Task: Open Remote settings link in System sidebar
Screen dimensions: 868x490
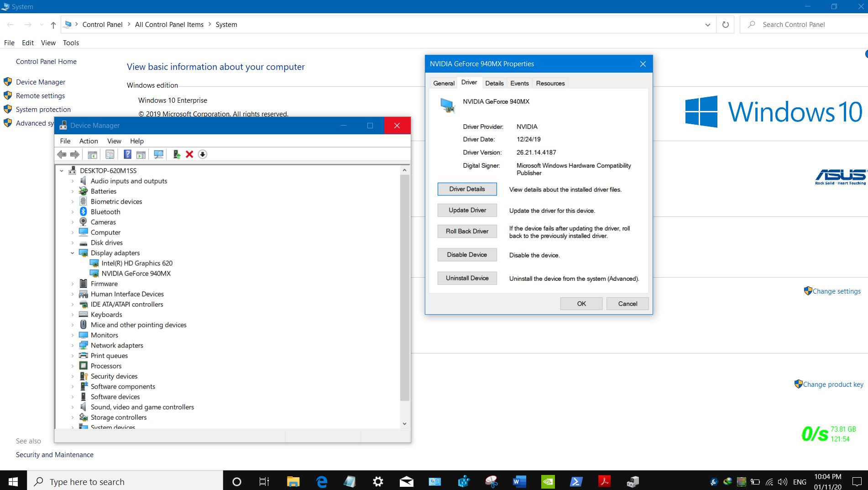Action: pyautogui.click(x=40, y=96)
